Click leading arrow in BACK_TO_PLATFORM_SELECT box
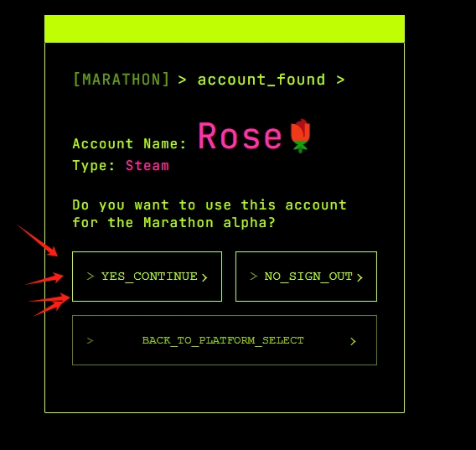Screen dimensions: 476x450 click(91, 340)
